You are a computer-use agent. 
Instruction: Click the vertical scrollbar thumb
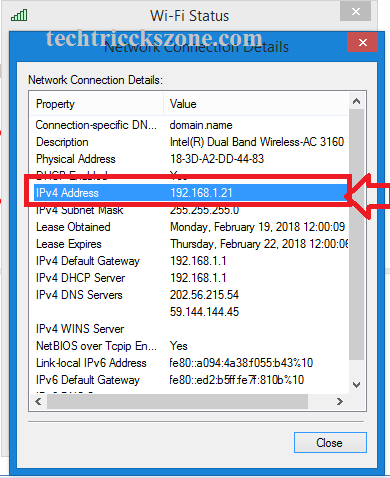(x=356, y=234)
